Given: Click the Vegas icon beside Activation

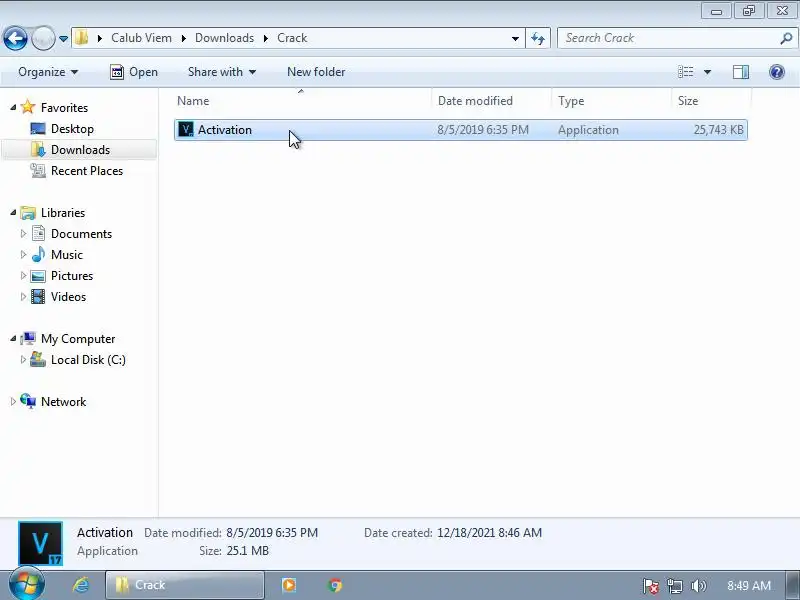Looking at the screenshot, I should pyautogui.click(x=186, y=130).
